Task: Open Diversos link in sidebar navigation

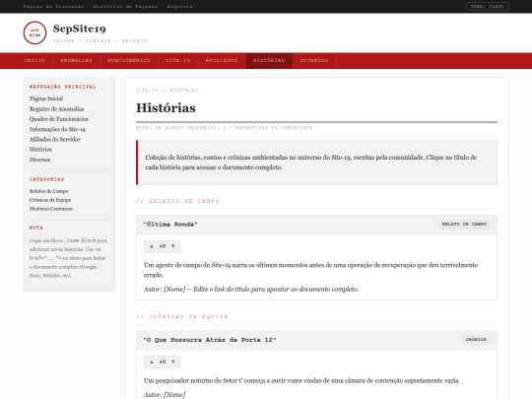Action: click(40, 160)
